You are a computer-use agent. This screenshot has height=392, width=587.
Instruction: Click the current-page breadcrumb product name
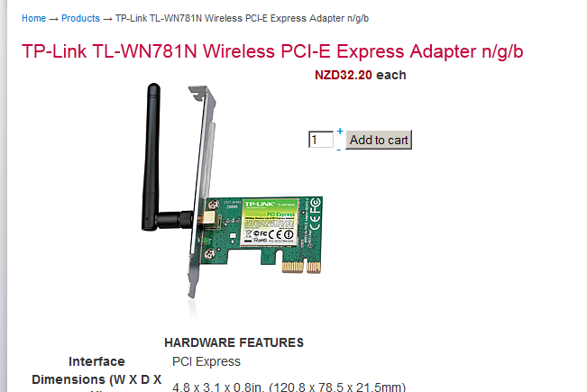(x=242, y=18)
